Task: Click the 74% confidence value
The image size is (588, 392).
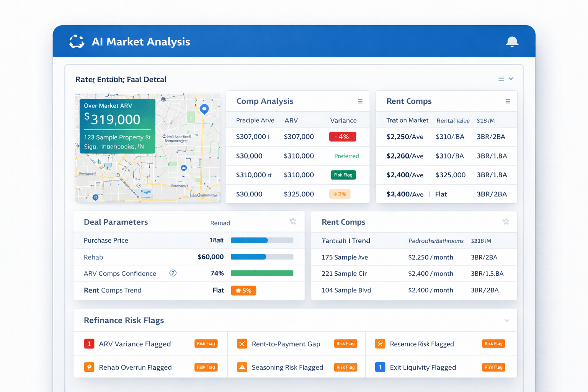Action: (x=217, y=273)
